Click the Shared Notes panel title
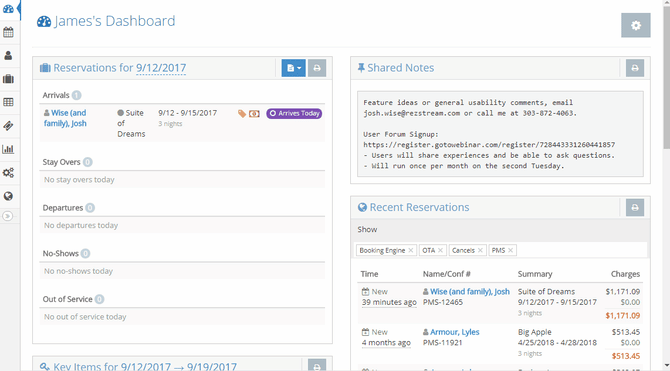This screenshot has height=371, width=670. tap(400, 68)
